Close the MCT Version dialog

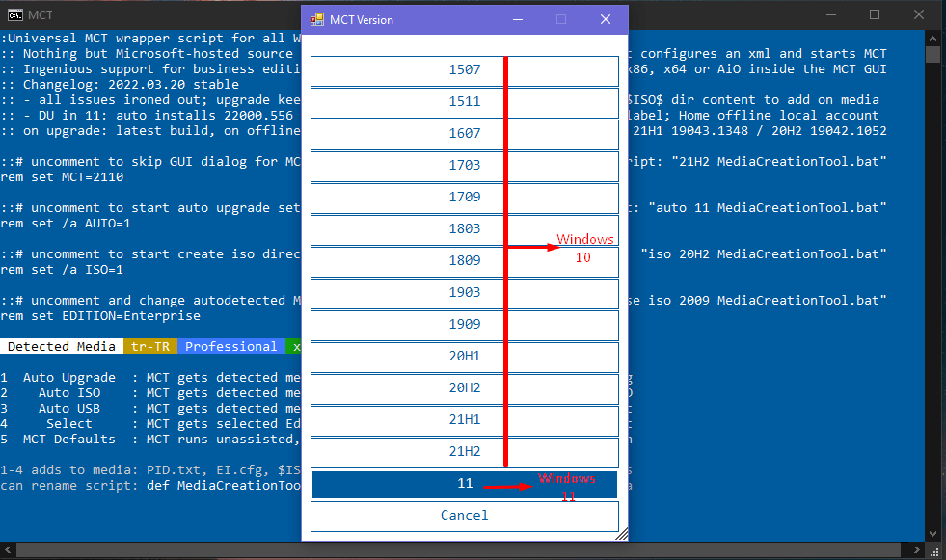tap(606, 20)
